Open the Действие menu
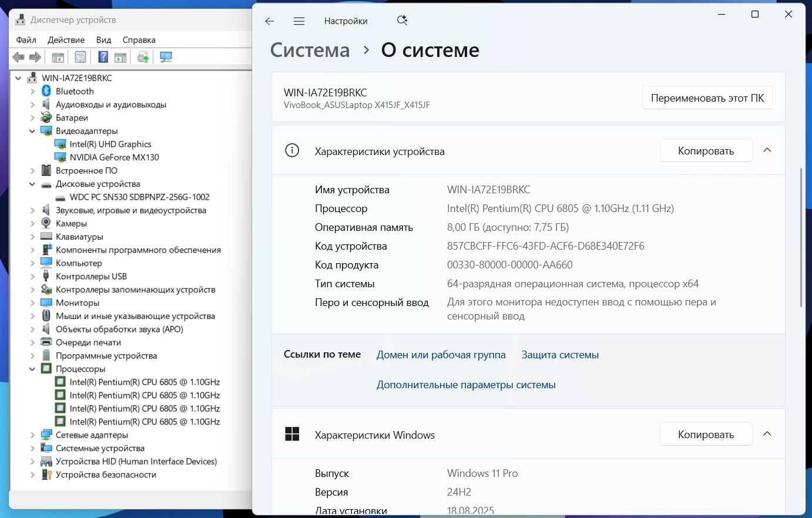The width and height of the screenshot is (812, 518). coord(66,40)
